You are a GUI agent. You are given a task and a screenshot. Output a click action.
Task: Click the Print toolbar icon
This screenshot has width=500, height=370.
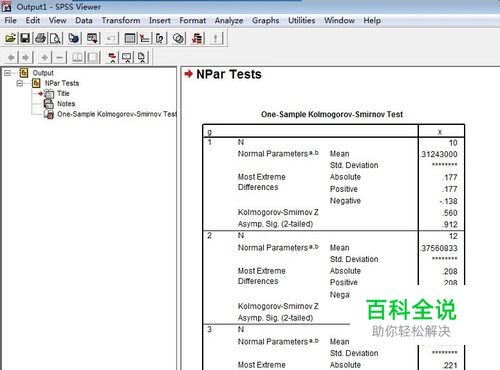click(41, 38)
